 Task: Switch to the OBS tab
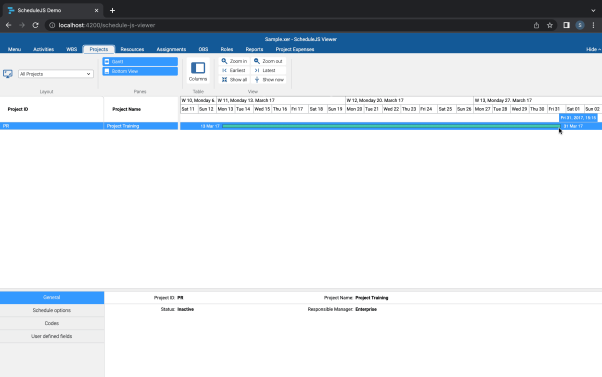[203, 49]
